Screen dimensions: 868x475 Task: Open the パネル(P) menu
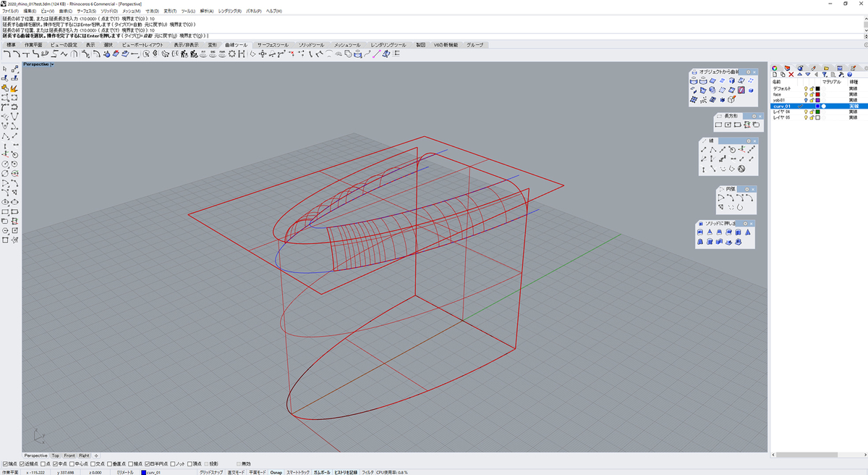pos(253,12)
